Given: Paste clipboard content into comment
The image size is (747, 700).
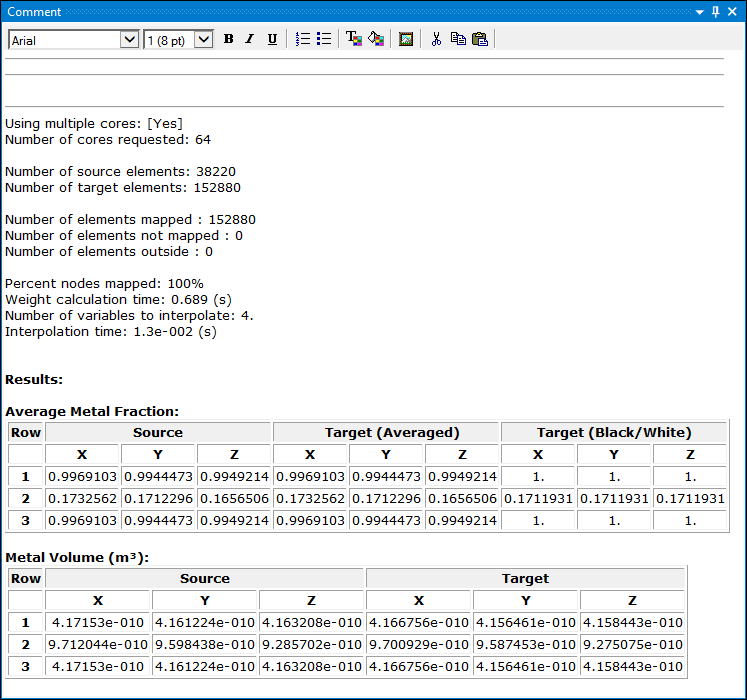Looking at the screenshot, I should click(x=480, y=39).
